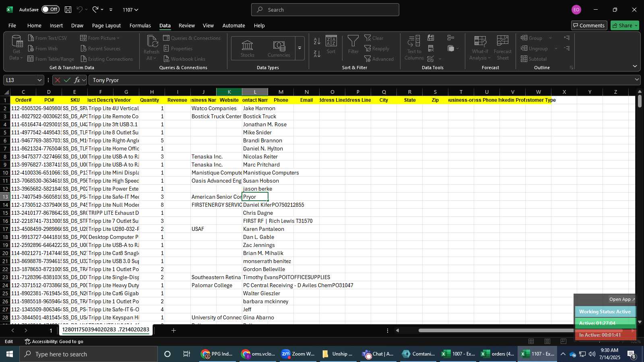The height and width of the screenshot is (362, 644).
Task: Select column L header
Action: (x=255, y=92)
